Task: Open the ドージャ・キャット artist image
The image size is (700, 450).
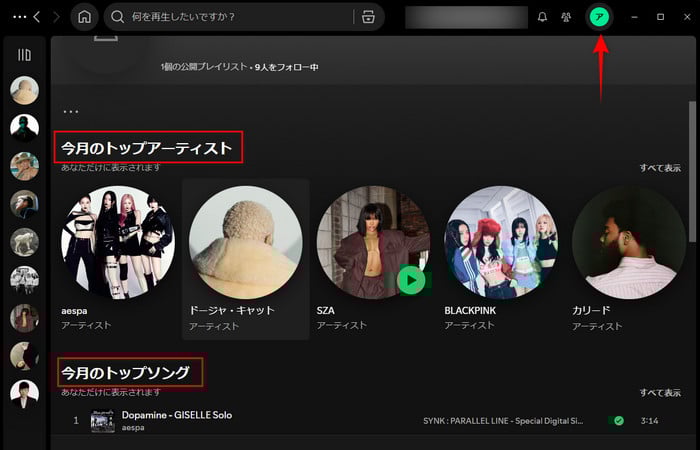Action: pos(246,242)
